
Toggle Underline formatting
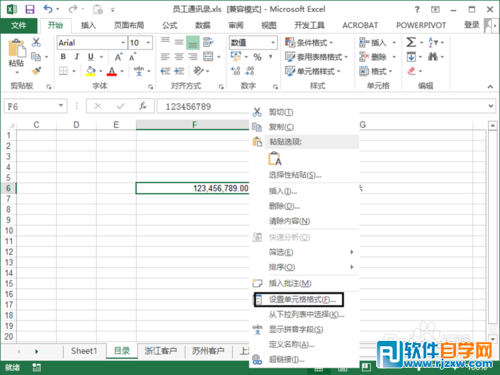pos(91,57)
